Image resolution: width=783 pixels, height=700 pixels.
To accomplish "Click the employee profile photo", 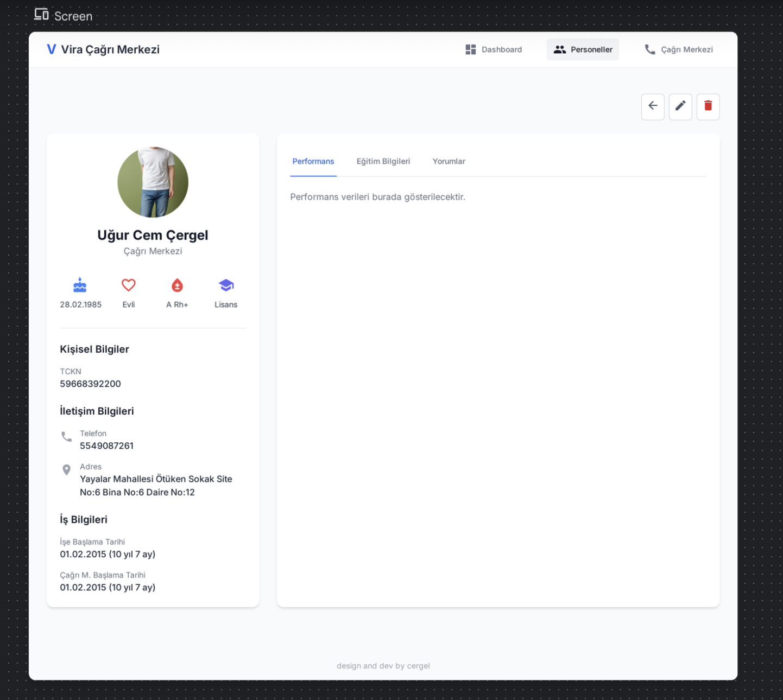I will (153, 182).
